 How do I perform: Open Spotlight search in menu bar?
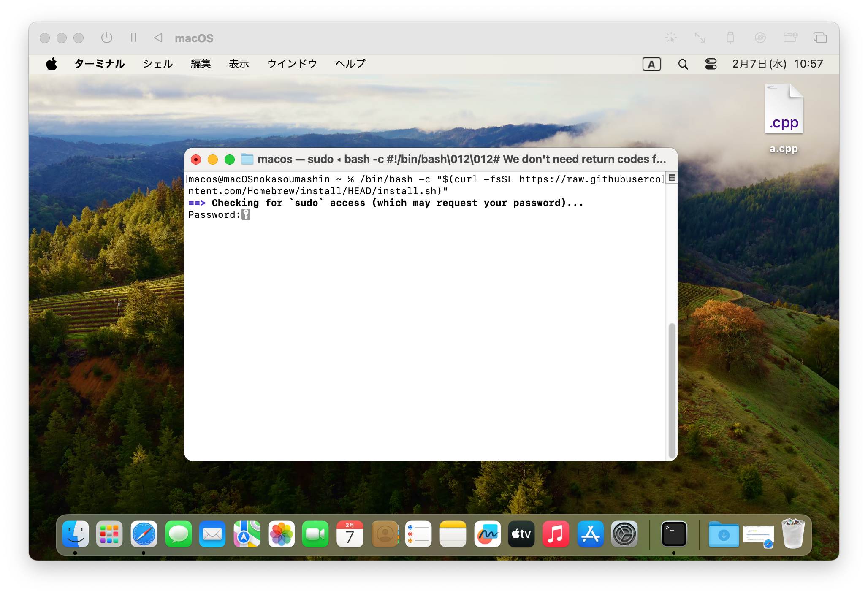click(x=683, y=64)
